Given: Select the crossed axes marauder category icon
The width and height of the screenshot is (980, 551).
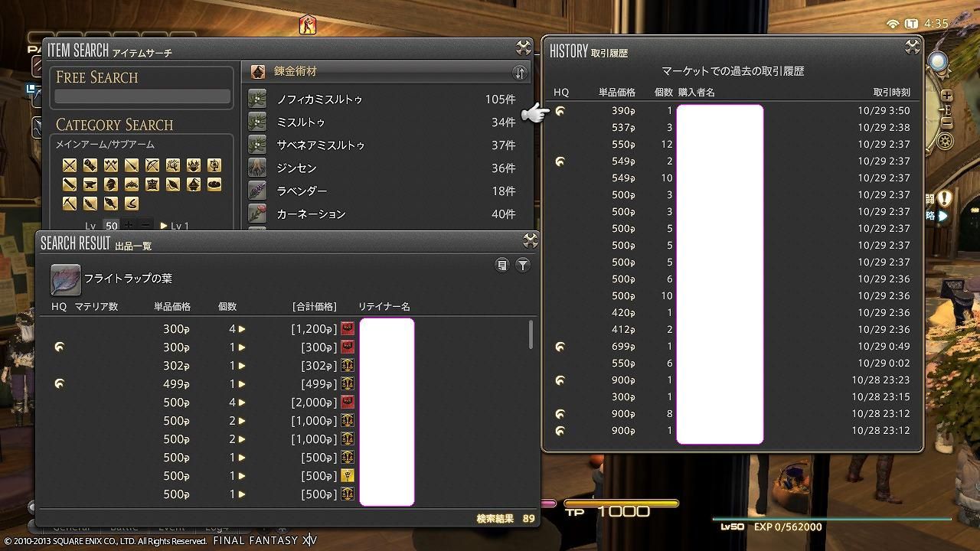Looking at the screenshot, I should 111,165.
